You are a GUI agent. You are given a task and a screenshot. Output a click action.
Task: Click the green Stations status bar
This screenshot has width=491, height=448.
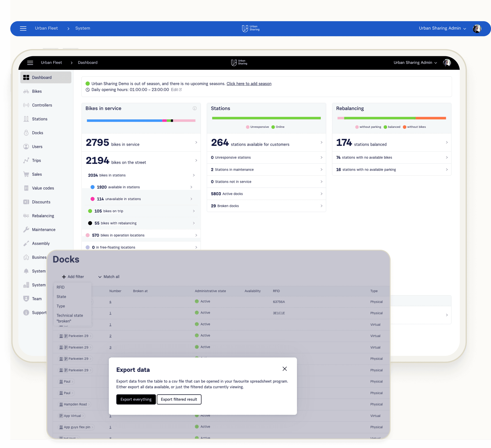[x=266, y=118]
